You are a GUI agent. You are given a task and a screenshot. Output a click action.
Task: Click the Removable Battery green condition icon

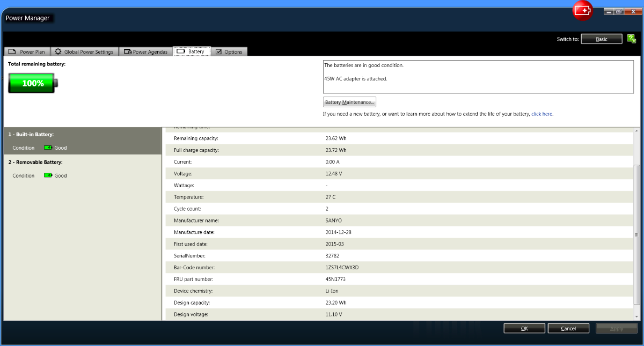click(48, 175)
